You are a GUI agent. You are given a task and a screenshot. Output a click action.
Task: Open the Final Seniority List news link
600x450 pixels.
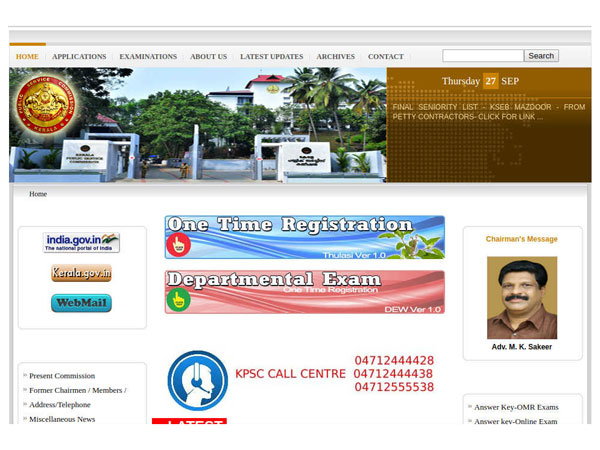[488, 112]
